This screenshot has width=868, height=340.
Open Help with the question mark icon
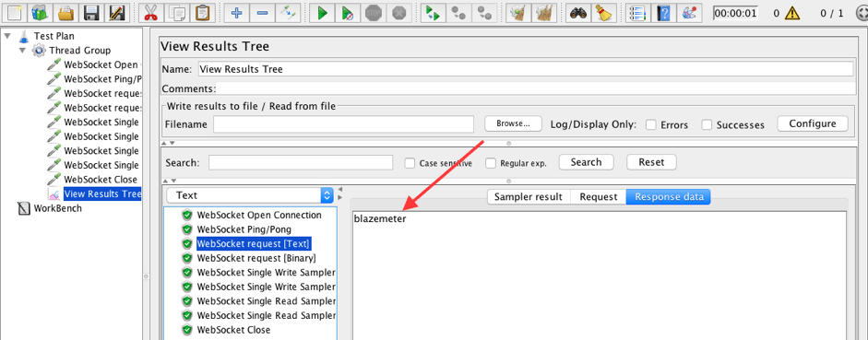pos(662,12)
